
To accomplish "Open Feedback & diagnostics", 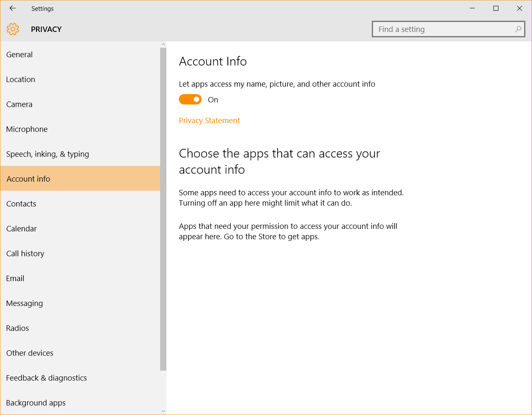I will click(x=80, y=378).
